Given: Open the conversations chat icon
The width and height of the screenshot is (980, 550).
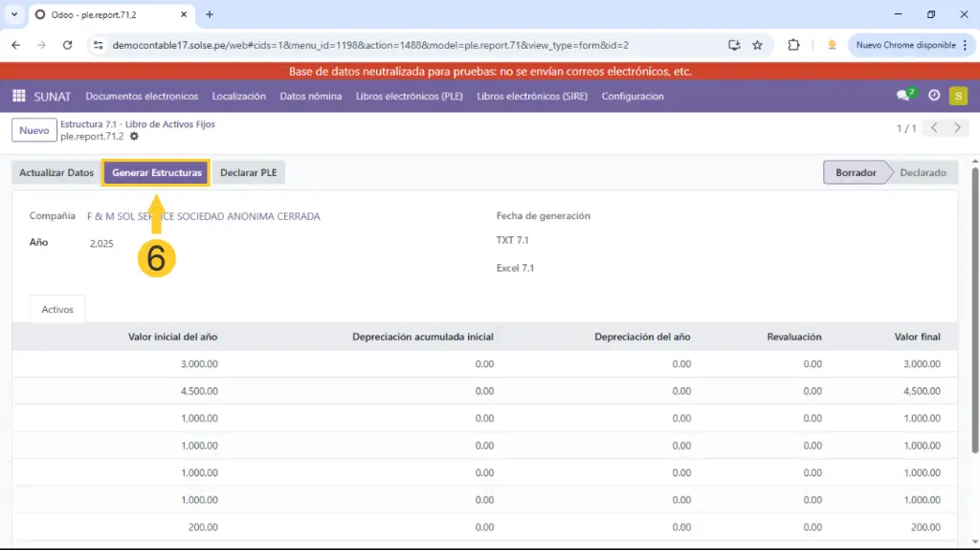Looking at the screenshot, I should click(x=903, y=96).
